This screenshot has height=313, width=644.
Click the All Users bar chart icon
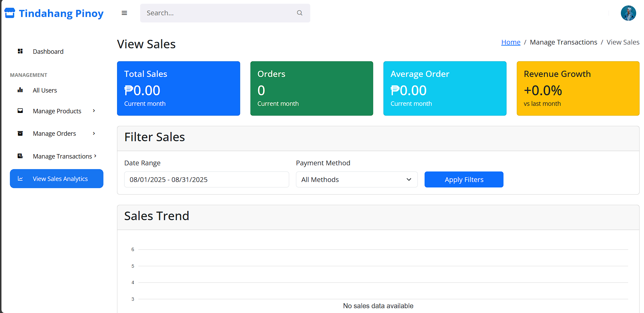click(x=20, y=90)
